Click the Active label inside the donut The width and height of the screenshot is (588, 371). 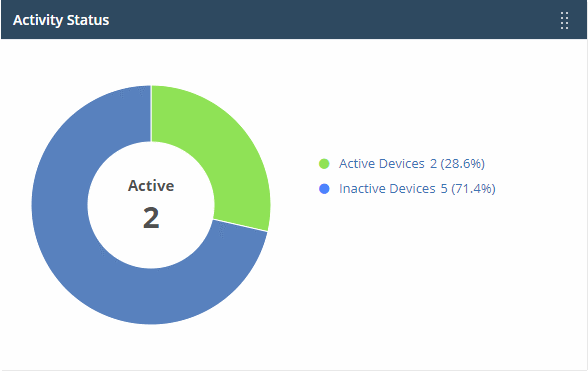pos(151,186)
